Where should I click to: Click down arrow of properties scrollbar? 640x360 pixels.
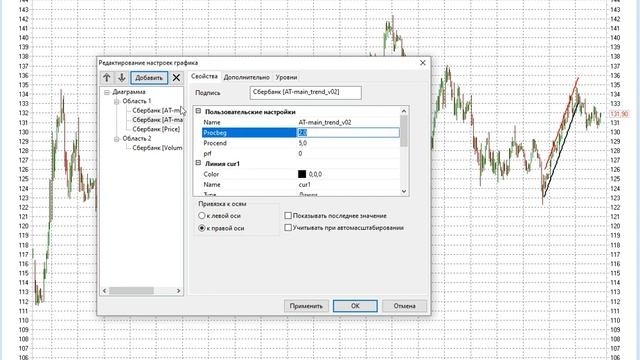(x=404, y=191)
